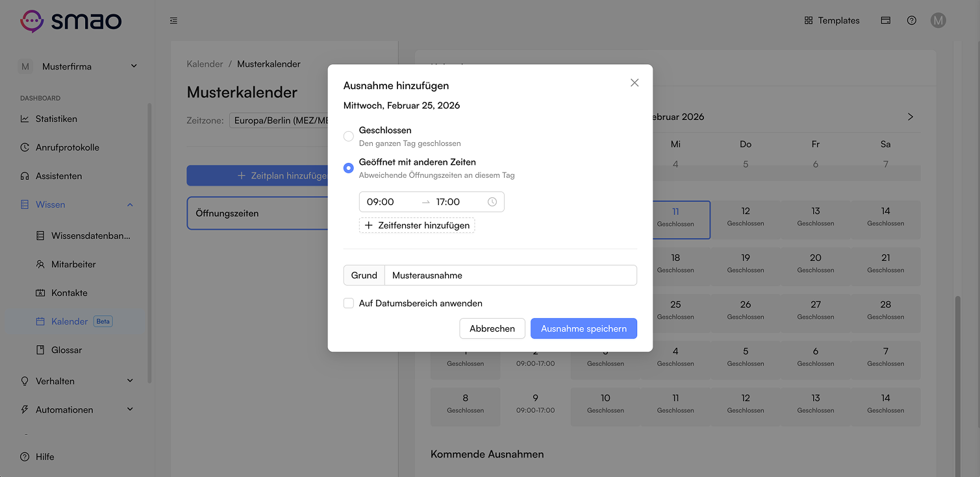Open Templates from the top bar
Screen dimensions: 980x477
pyautogui.click(x=831, y=20)
